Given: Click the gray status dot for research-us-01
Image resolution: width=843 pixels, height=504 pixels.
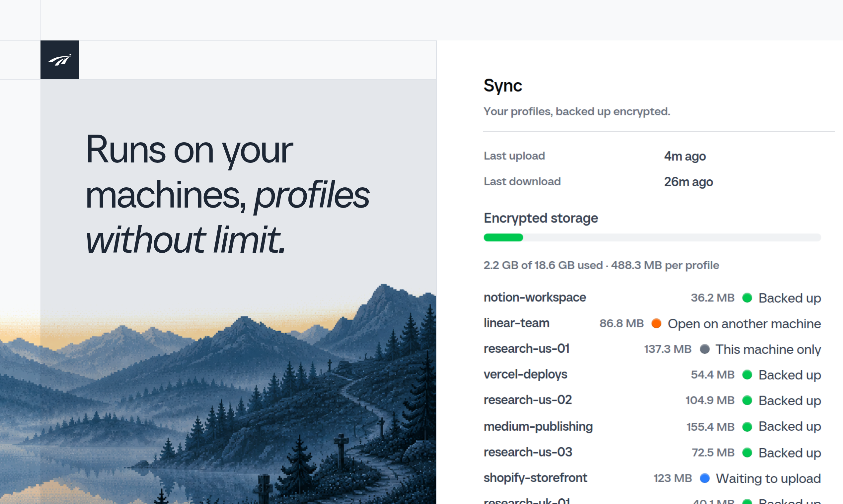Looking at the screenshot, I should click(x=704, y=349).
